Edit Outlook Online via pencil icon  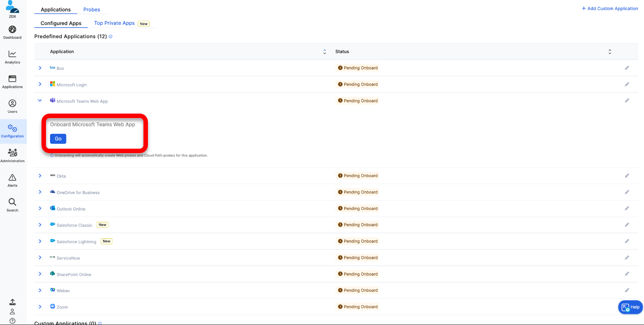click(x=627, y=208)
